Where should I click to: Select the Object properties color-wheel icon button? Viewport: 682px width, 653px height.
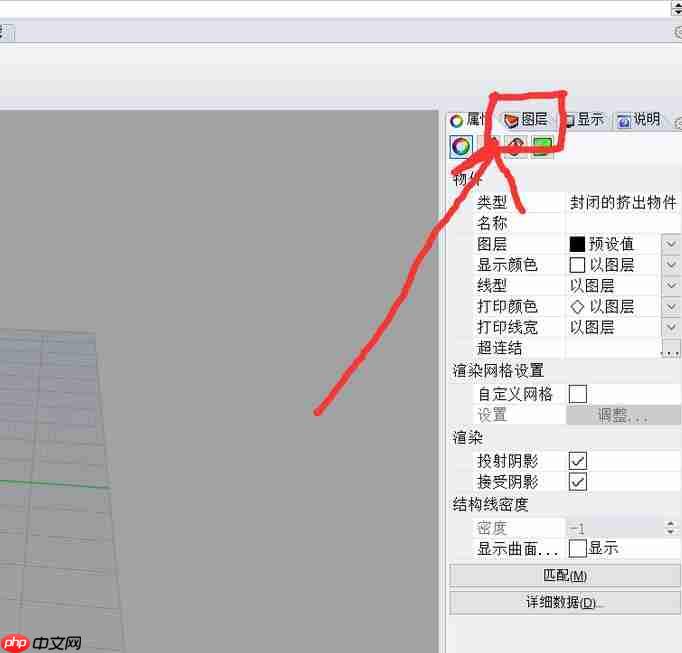(461, 146)
